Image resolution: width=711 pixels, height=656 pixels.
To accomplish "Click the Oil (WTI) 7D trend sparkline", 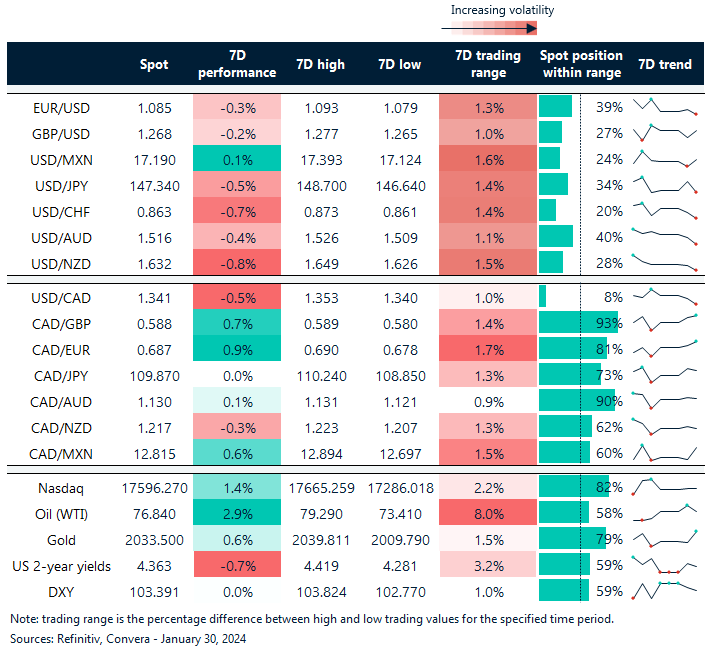I will (x=665, y=513).
